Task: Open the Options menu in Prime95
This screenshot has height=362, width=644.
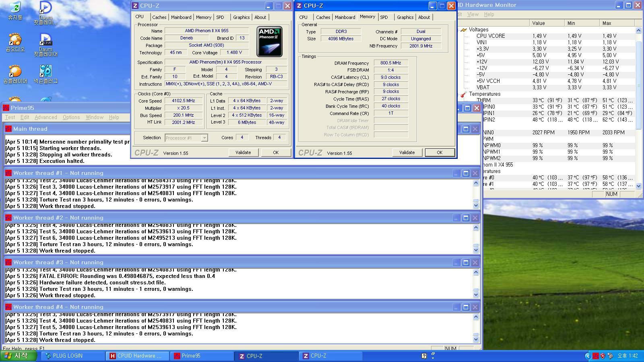Action: tap(71, 117)
